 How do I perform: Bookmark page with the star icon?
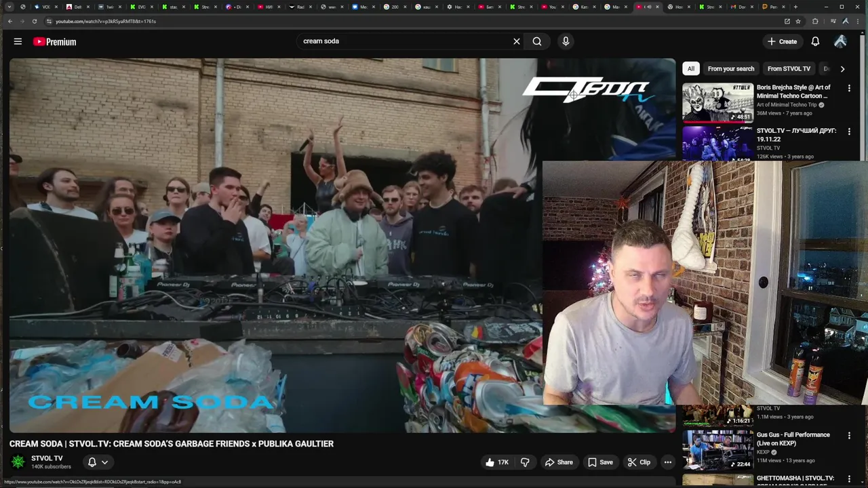(x=798, y=21)
